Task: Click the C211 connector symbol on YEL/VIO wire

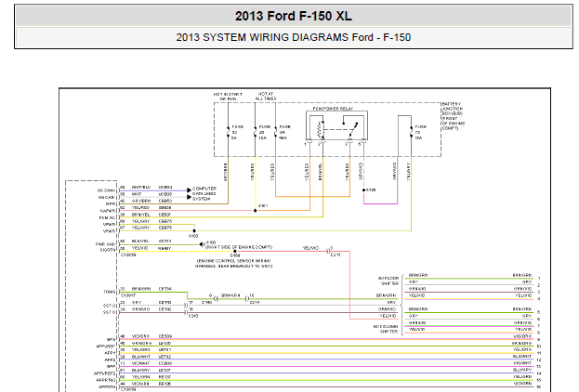Action: [x=328, y=252]
